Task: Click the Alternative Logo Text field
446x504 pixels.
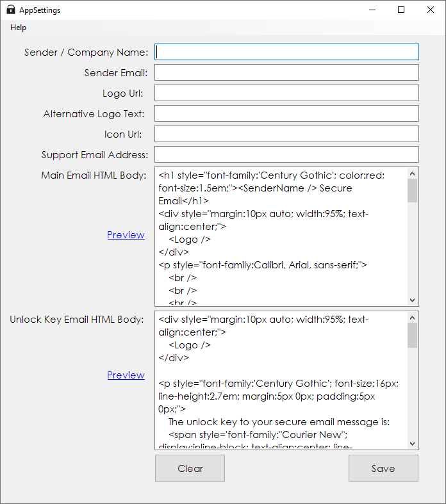Action: click(286, 113)
